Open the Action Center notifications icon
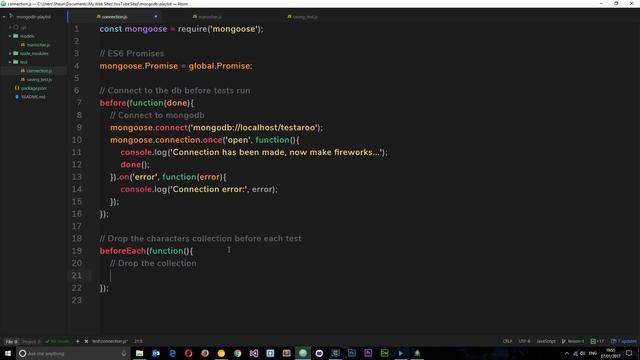This screenshot has height=360, width=640. point(629,353)
